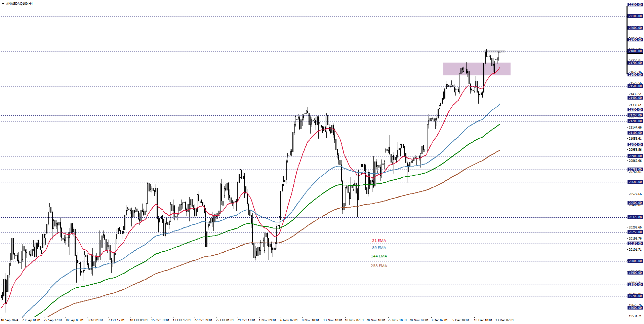
Task: Click the 21600.00 price level label
Action: click(x=635, y=75)
